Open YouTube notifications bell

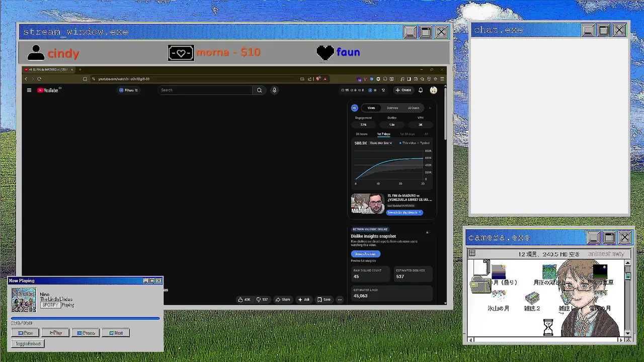pyautogui.click(x=421, y=90)
